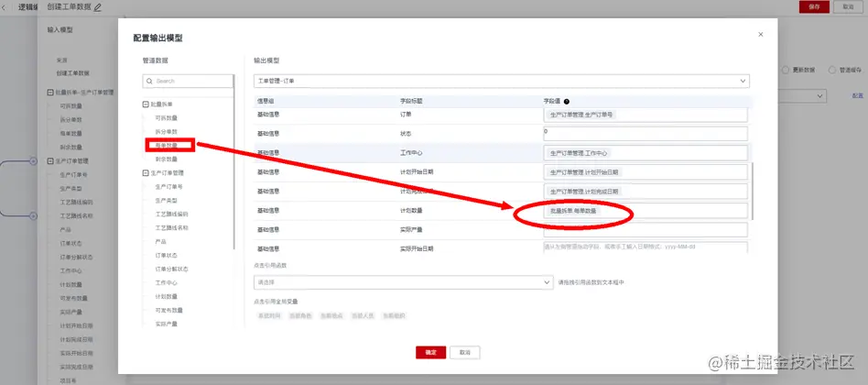Viewport: 868px width, 385px height.
Task: Collapse the 批量拆单 node in the dialog tree
Action: 146,104
